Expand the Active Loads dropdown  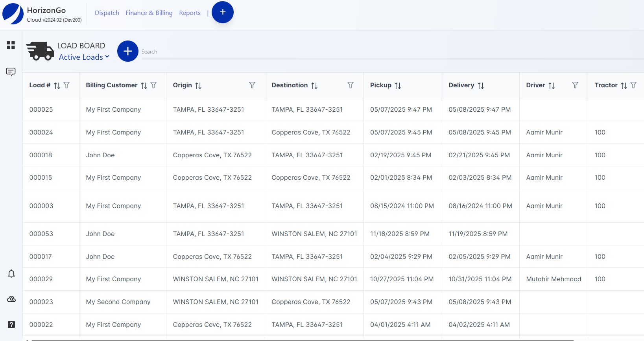point(84,57)
